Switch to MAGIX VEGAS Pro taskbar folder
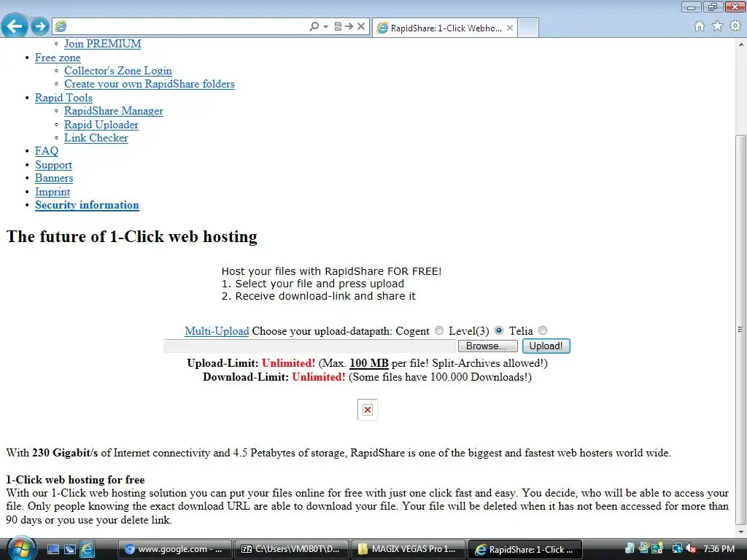 (x=409, y=549)
